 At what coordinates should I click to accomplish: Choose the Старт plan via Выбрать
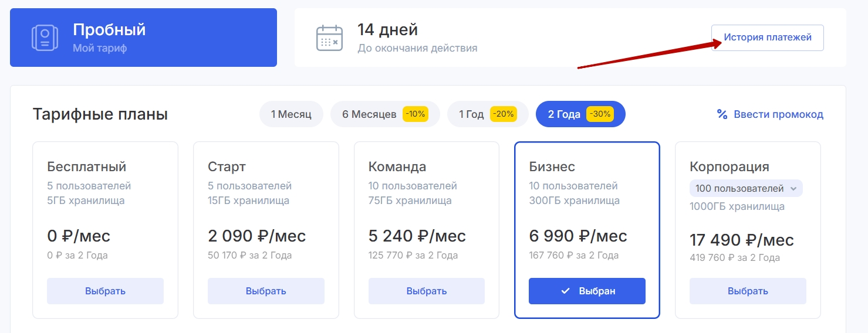tap(266, 291)
